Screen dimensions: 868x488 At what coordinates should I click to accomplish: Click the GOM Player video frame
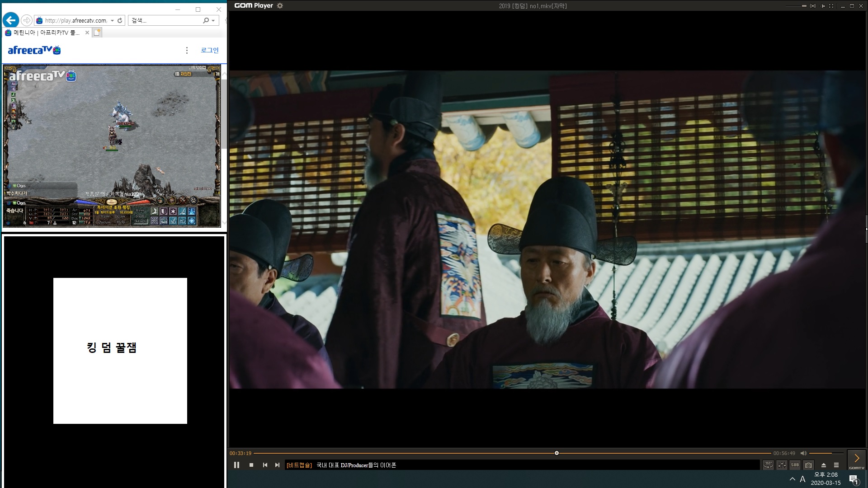click(547, 230)
